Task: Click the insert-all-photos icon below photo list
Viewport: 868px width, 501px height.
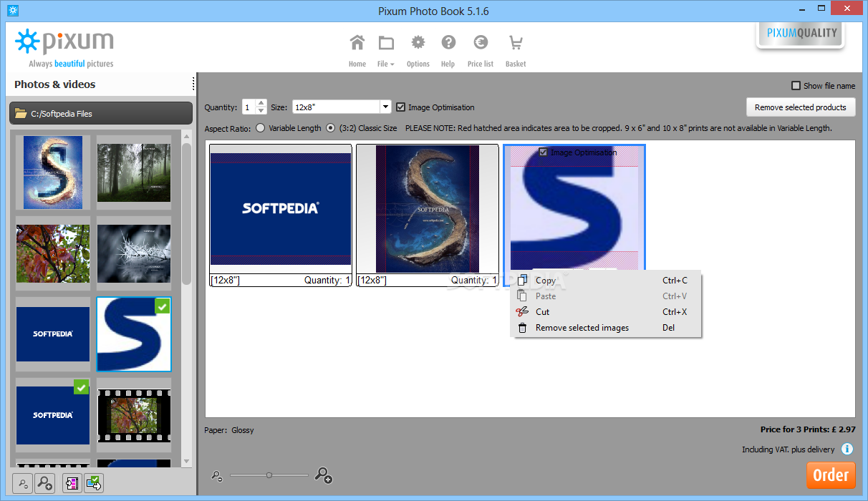Action: click(72, 483)
